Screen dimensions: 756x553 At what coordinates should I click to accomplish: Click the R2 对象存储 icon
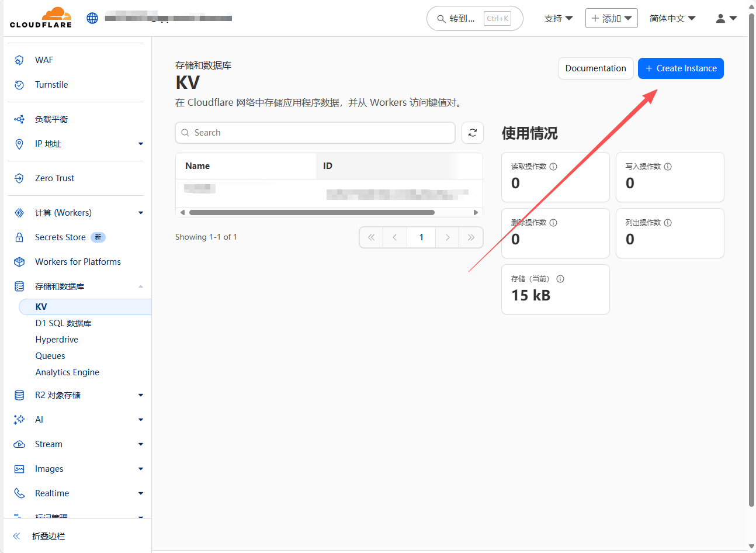pos(19,395)
